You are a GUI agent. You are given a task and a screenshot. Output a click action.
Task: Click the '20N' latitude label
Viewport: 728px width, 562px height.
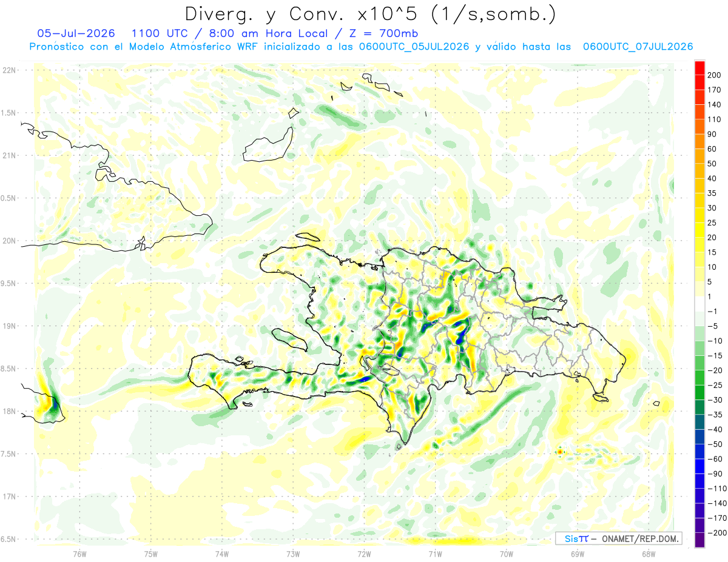[x=9, y=241]
